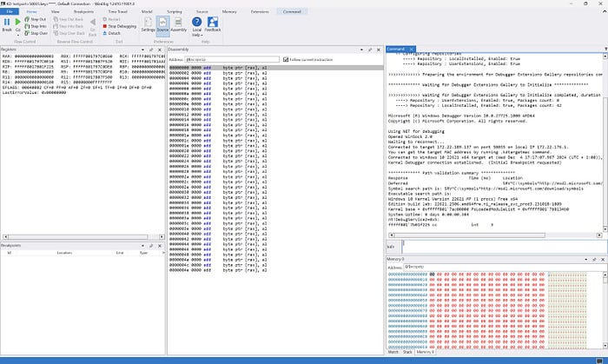608x364 pixels.
Task: Switch to the Scripting ribbon tab
Action: click(174, 11)
